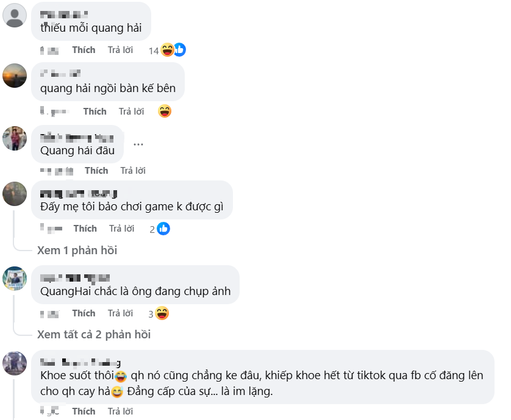Open three-dot menu beside "Quang hải đâu" comment
This screenshot has width=511, height=420.
(x=138, y=144)
